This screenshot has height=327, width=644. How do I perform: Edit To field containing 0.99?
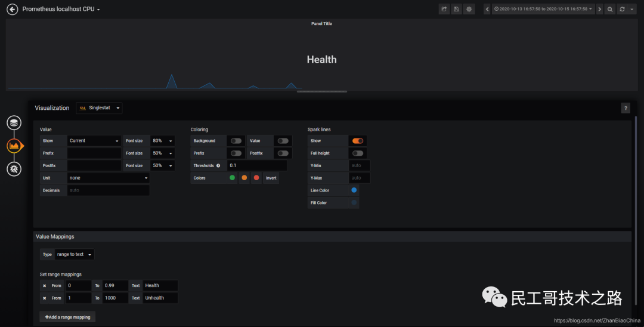pyautogui.click(x=115, y=285)
